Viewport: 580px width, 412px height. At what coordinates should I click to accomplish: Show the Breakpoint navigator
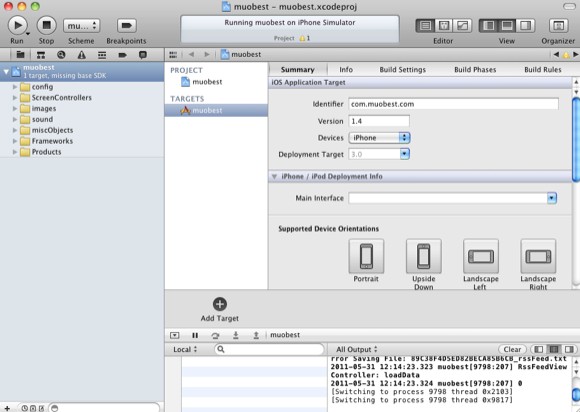click(122, 55)
